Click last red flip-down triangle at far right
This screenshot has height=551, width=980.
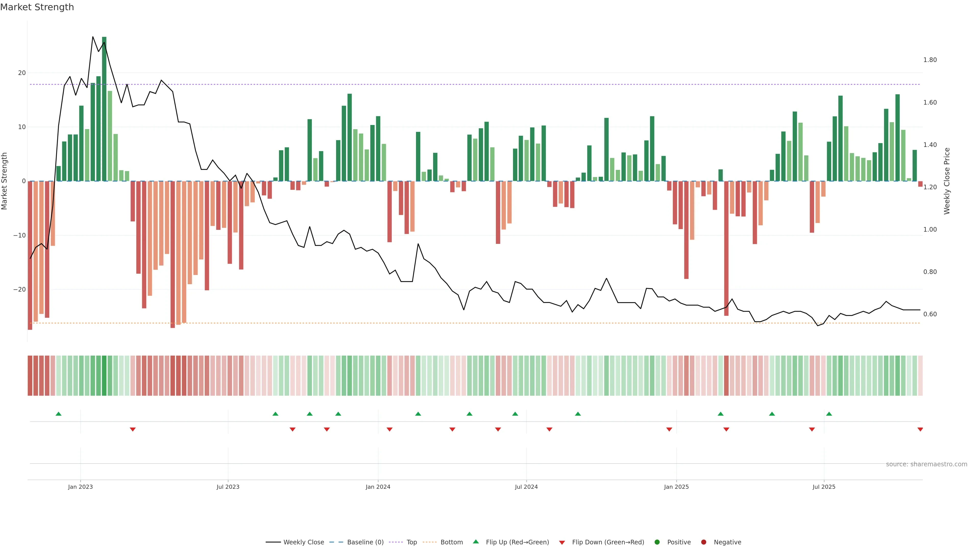coord(920,429)
